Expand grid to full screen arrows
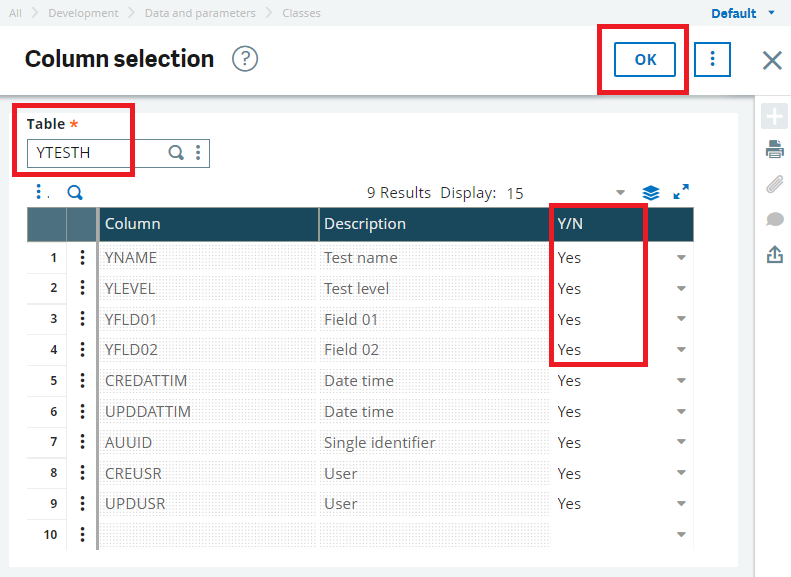Image resolution: width=791 pixels, height=577 pixels. pyautogui.click(x=681, y=192)
